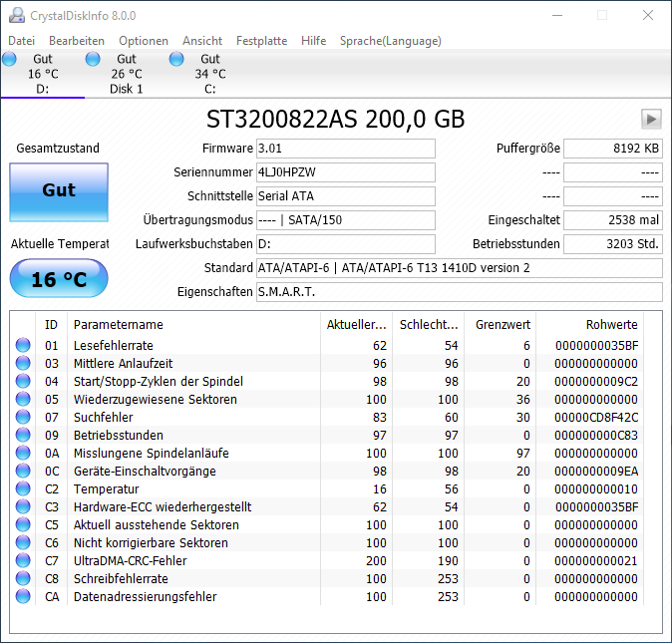Click status orb for Schreibfehlerrate row
The height and width of the screenshot is (643, 672).
(x=23, y=579)
